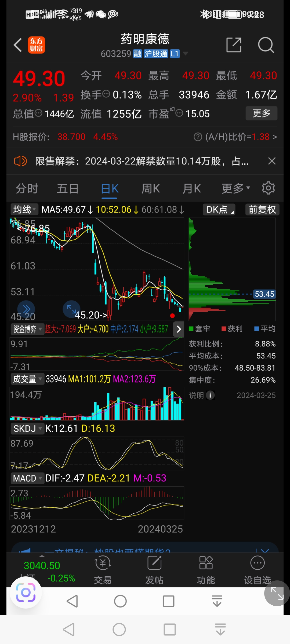Tap the stock code 603259
290x644 pixels.
pos(116,54)
